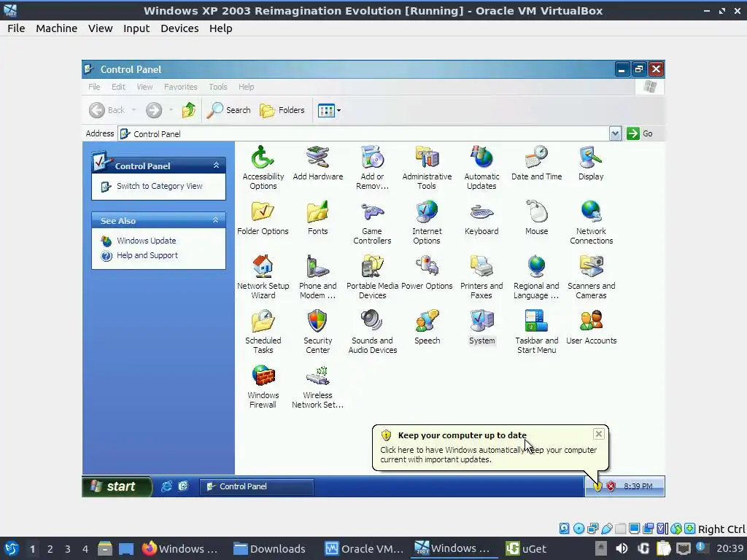The image size is (747, 560).
Task: Click the green Go button
Action: [640, 134]
